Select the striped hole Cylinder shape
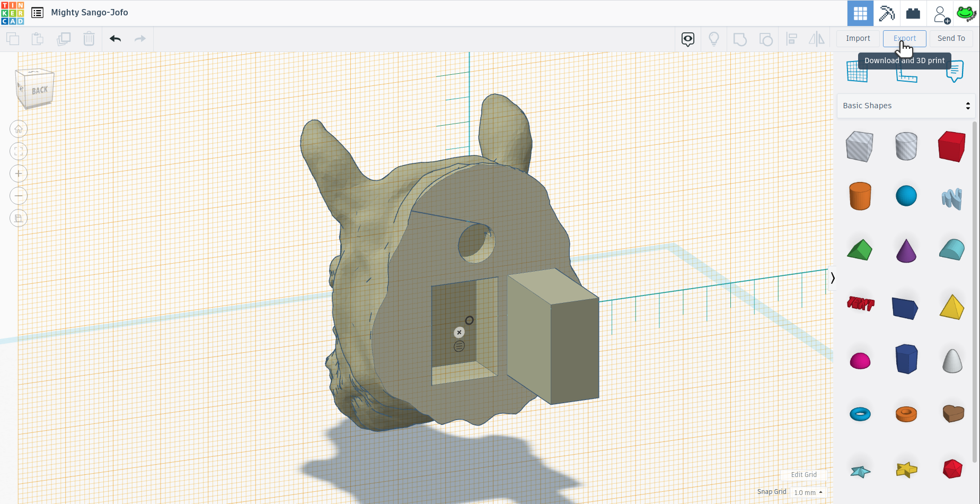The width and height of the screenshot is (980, 504). 906,146
